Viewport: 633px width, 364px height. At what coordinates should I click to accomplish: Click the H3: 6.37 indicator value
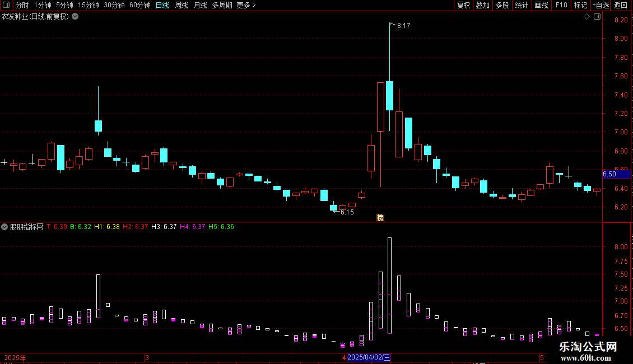point(164,227)
